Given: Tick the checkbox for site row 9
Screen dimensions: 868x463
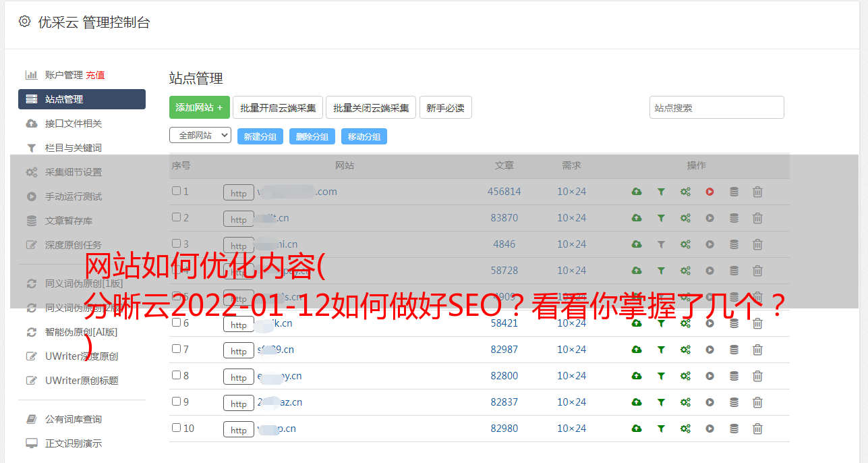Looking at the screenshot, I should (176, 402).
